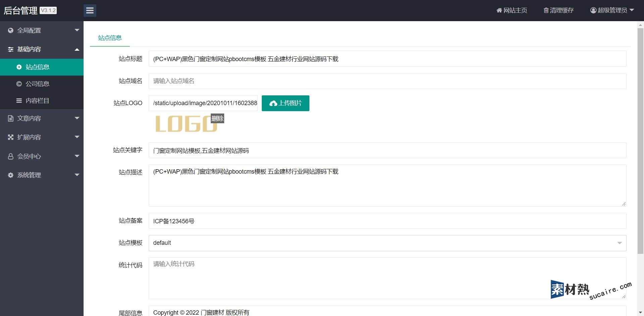Open the 系统管理 sidebar menu

click(x=42, y=175)
